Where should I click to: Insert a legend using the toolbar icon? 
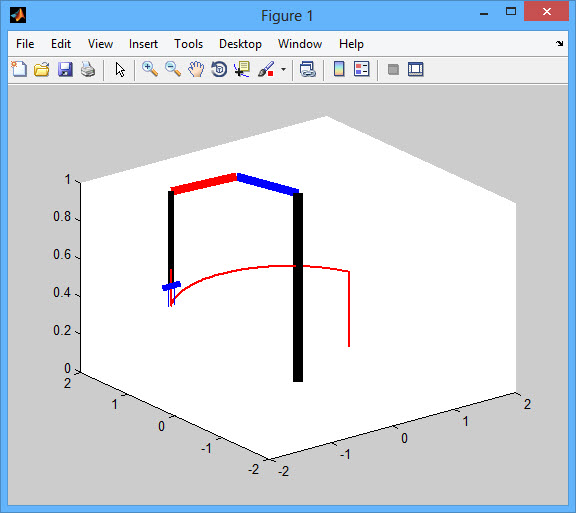[x=361, y=69]
